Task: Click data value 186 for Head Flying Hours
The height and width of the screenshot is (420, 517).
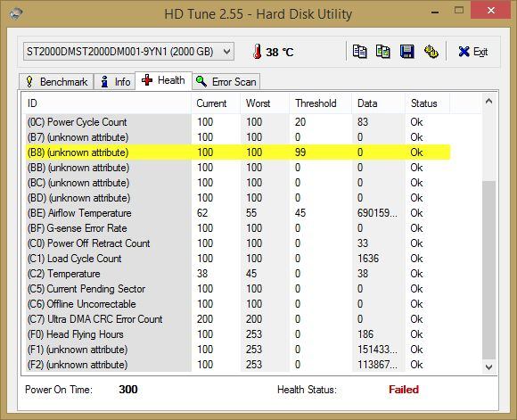Action: [x=365, y=334]
